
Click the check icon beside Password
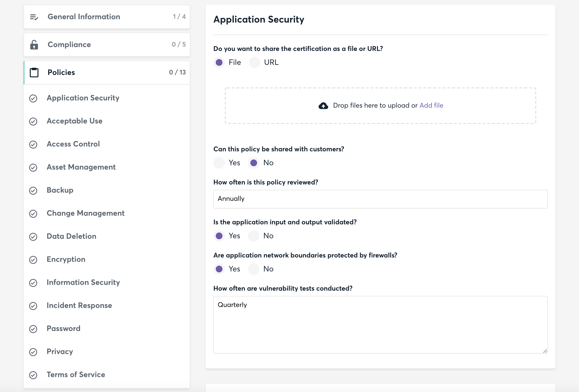[x=33, y=329]
